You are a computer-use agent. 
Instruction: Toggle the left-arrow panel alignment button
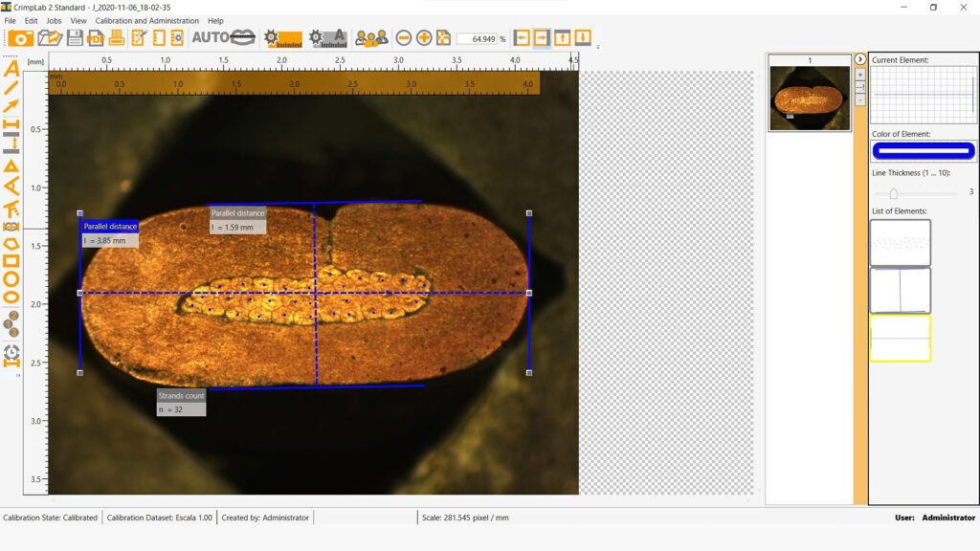tap(522, 38)
